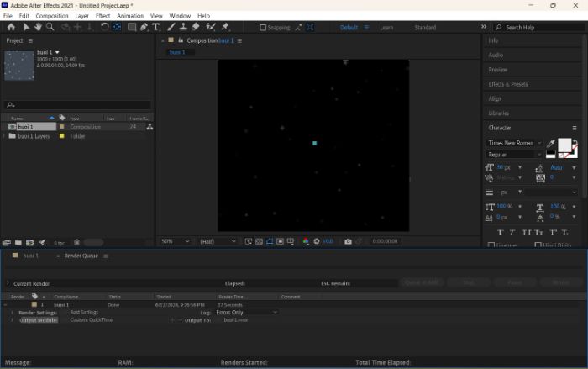Open the File menu
Image resolution: width=588 pixels, height=369 pixels.
(8, 16)
